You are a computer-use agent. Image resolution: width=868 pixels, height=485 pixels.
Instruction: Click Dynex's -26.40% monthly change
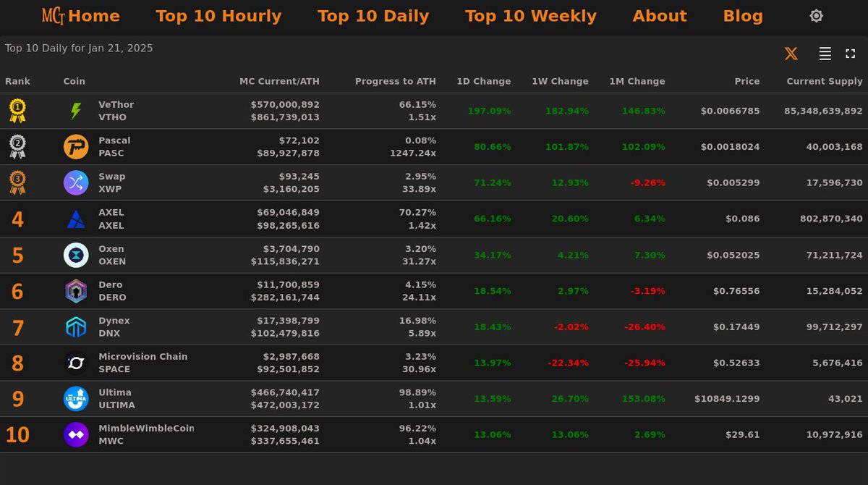[645, 327]
